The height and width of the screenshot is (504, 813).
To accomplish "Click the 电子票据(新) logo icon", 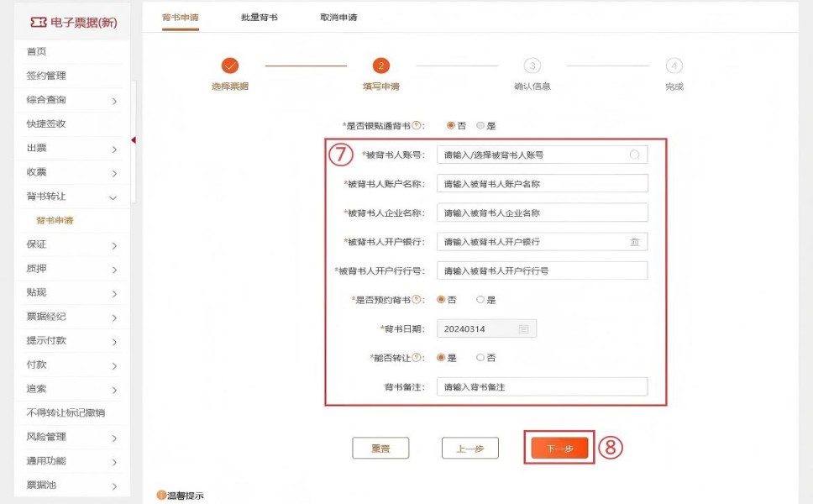I will coord(39,22).
